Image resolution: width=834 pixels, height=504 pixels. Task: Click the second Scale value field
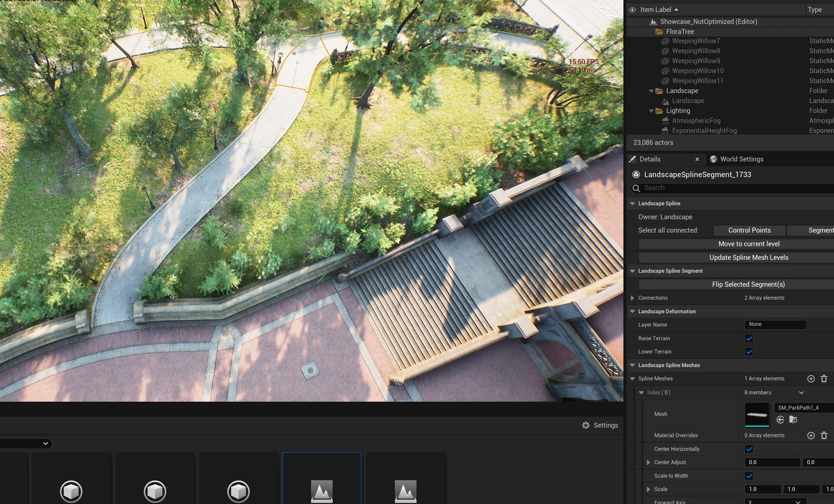[801, 490]
